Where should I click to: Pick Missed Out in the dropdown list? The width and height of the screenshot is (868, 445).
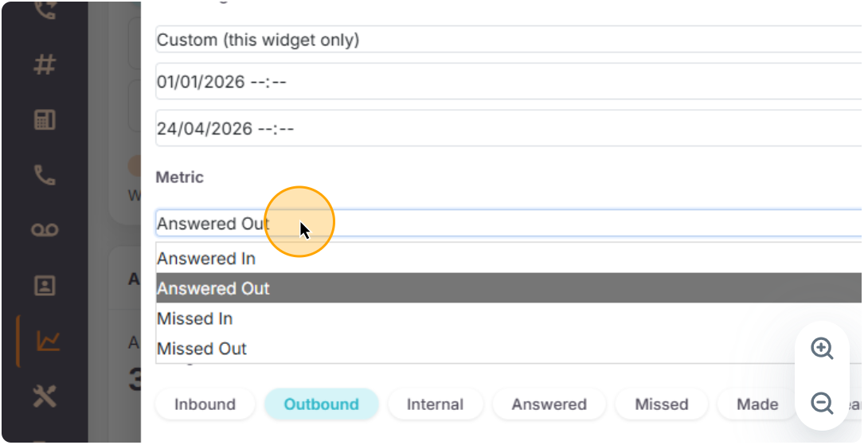tap(508, 349)
